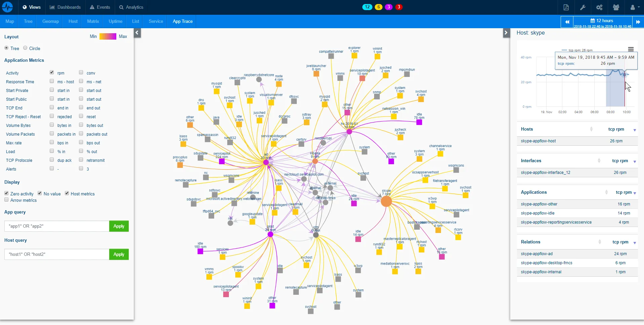Image resolution: width=644 pixels, height=325 pixels.
Task: Switch to the Geomap tab
Action: pyautogui.click(x=50, y=21)
